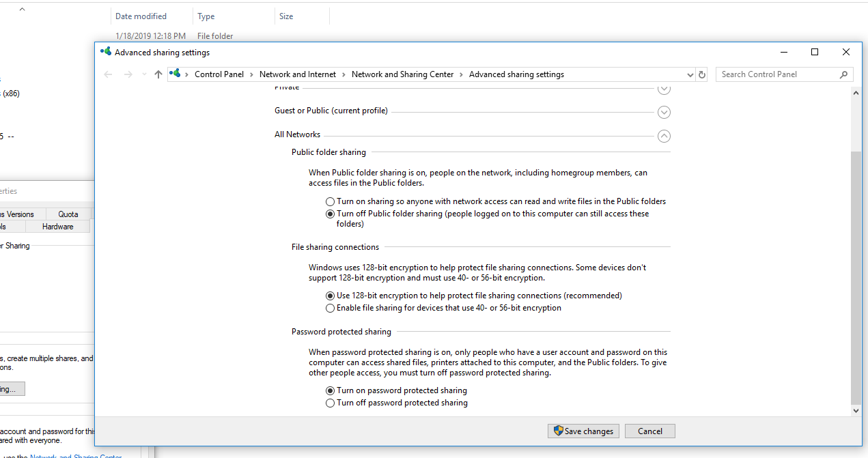Minimize the Advanced sharing settings window
Screen dimensions: 868x458
(783, 52)
